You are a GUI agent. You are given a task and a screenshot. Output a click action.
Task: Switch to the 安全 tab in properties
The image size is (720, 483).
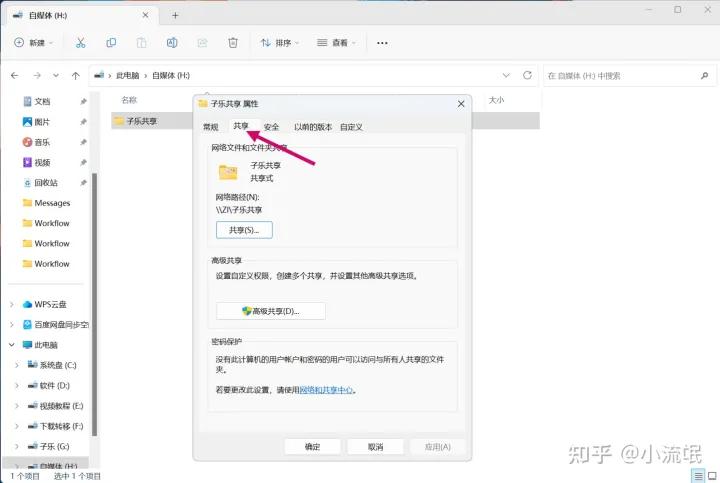coord(271,127)
